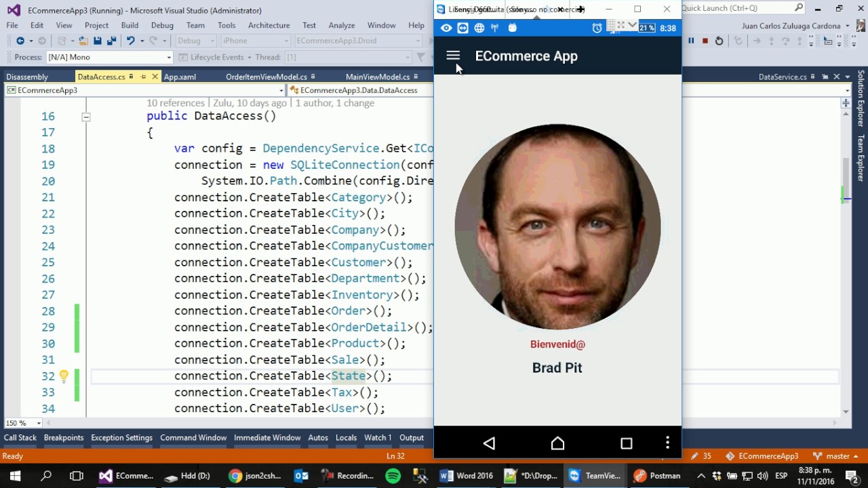Switch to the App.xaml tab
Image resolution: width=868 pixels, height=488 pixels.
click(x=180, y=77)
